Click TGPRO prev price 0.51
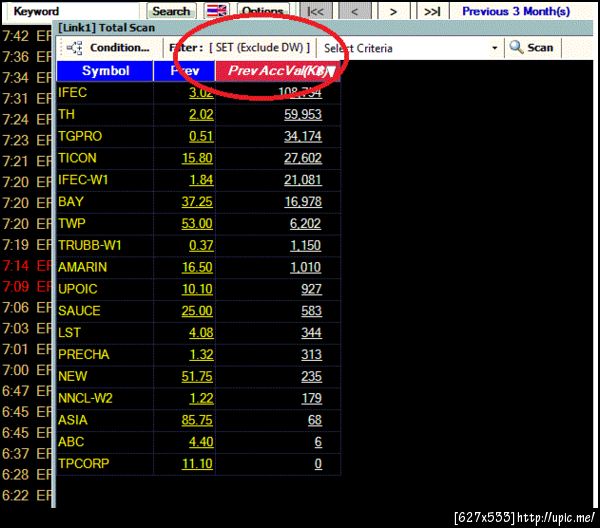Image resolution: width=600 pixels, height=528 pixels. tap(201, 136)
